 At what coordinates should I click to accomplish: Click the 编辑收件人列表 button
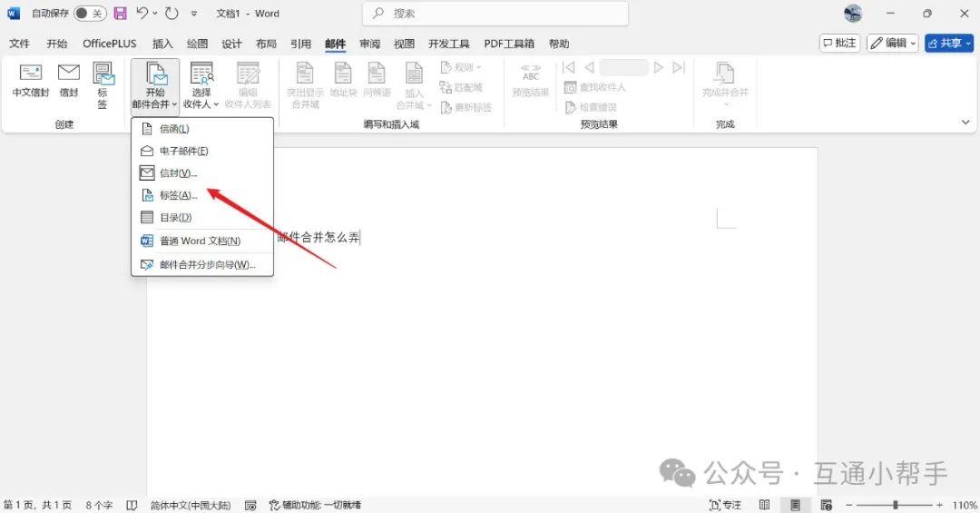248,85
